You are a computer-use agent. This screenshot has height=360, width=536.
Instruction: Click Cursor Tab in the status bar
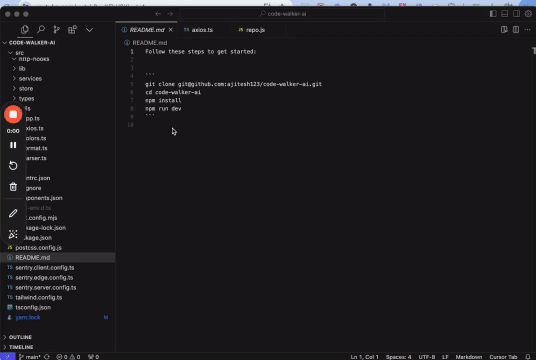coord(503,357)
